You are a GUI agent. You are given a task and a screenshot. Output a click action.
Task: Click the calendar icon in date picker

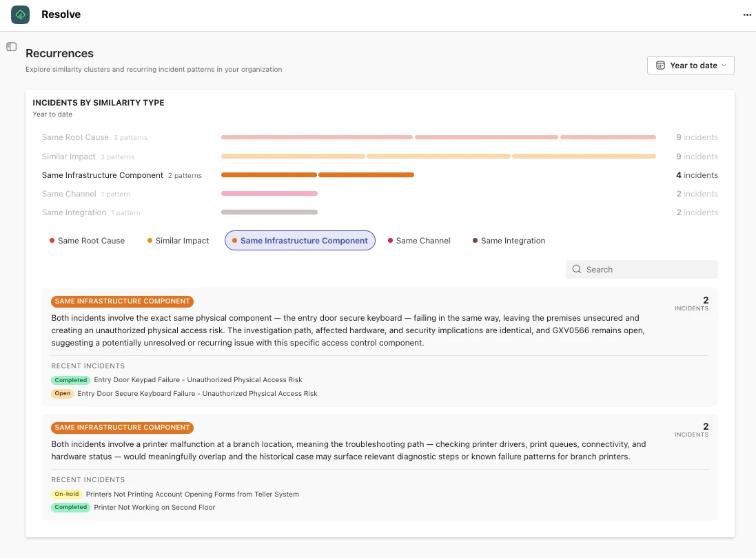(660, 65)
